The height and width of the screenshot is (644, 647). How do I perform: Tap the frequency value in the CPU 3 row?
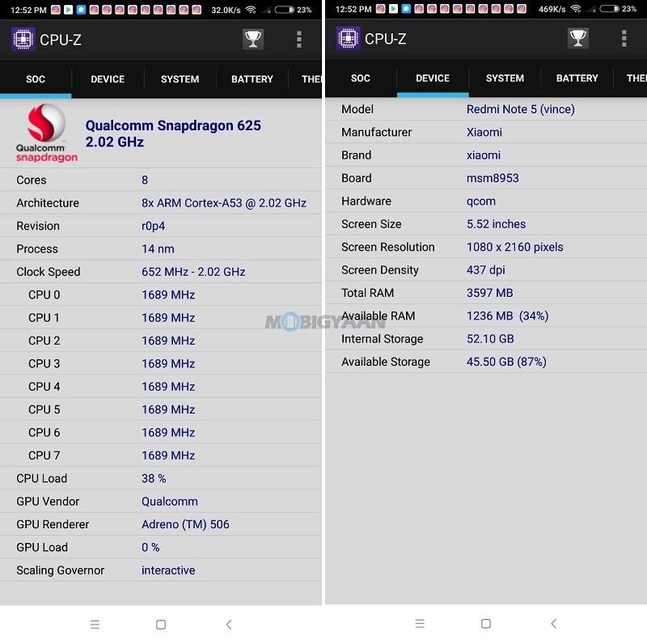point(168,364)
